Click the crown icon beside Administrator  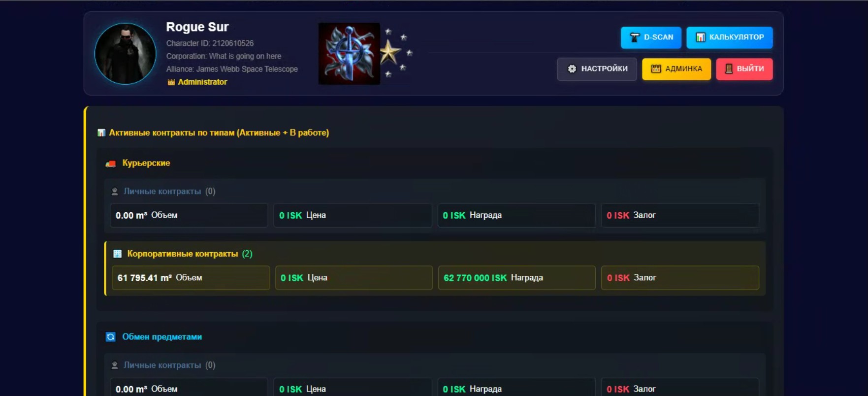171,82
